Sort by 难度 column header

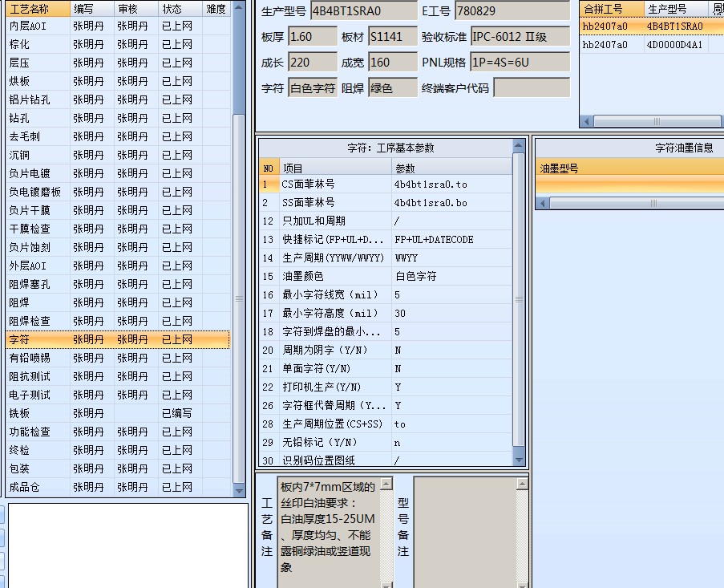[x=216, y=9]
